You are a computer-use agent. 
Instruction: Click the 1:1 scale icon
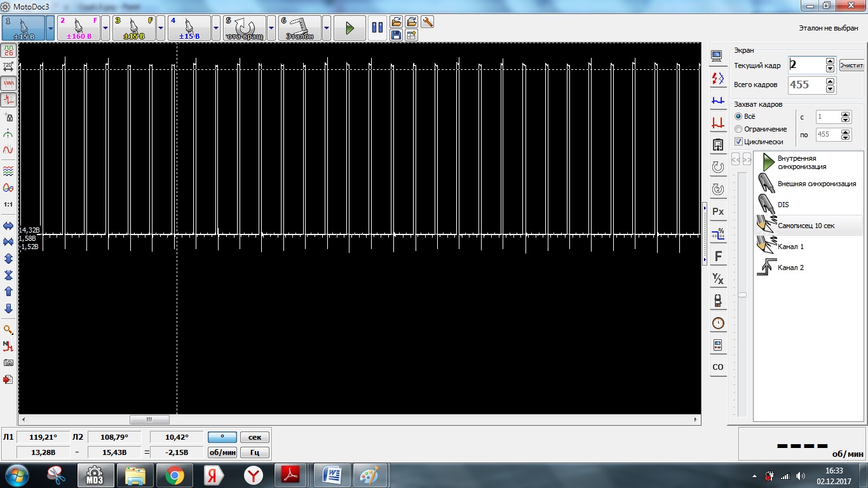point(9,205)
